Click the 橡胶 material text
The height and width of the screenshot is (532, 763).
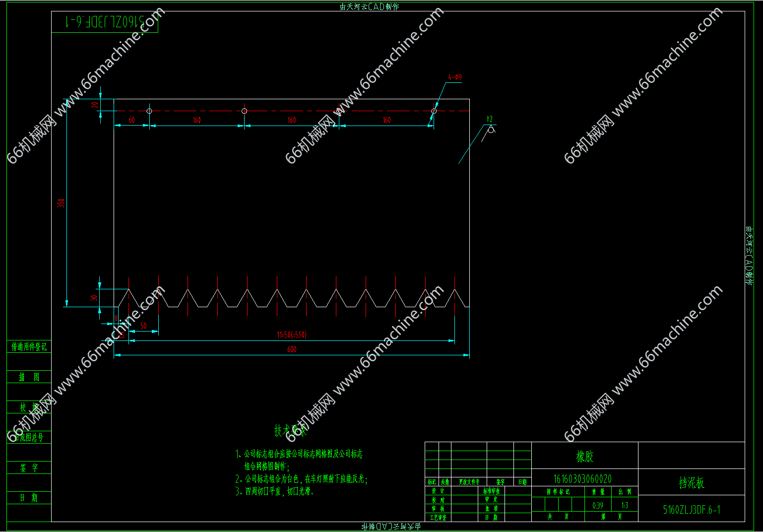click(x=584, y=456)
